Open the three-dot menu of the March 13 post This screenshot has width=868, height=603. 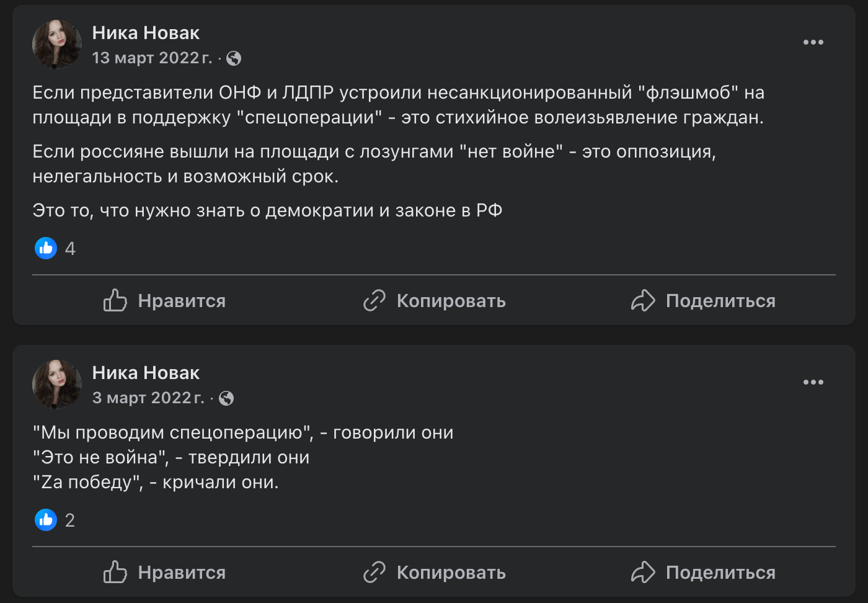tap(813, 42)
